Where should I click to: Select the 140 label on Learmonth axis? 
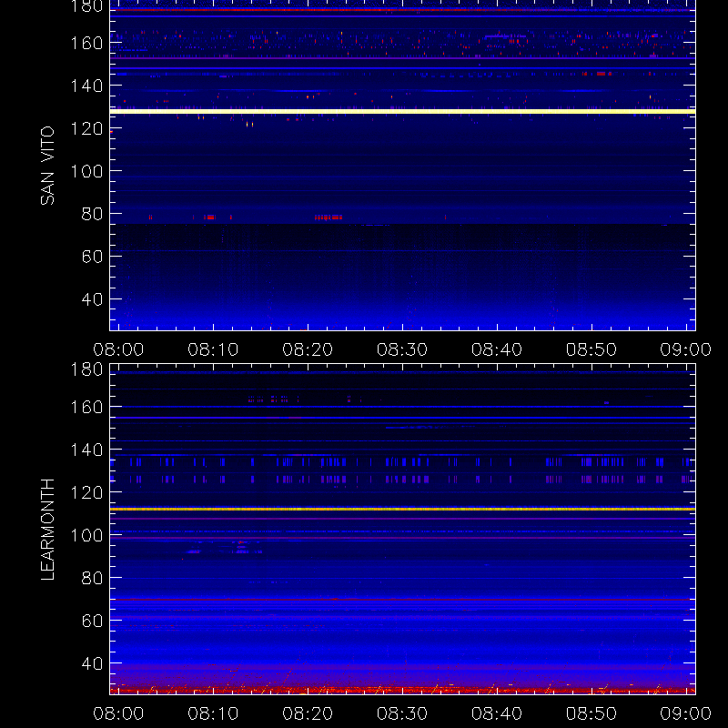point(86,450)
